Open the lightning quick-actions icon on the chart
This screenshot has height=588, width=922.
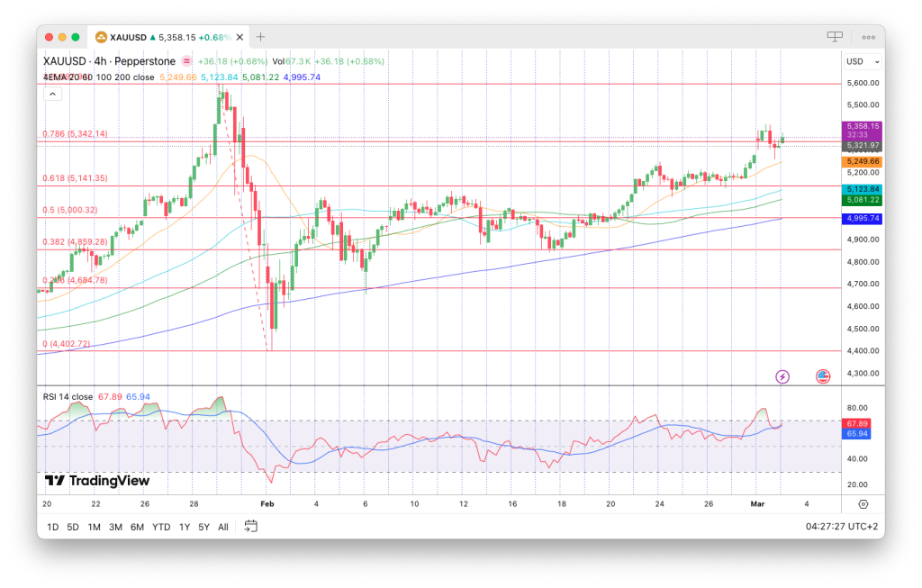click(x=782, y=376)
